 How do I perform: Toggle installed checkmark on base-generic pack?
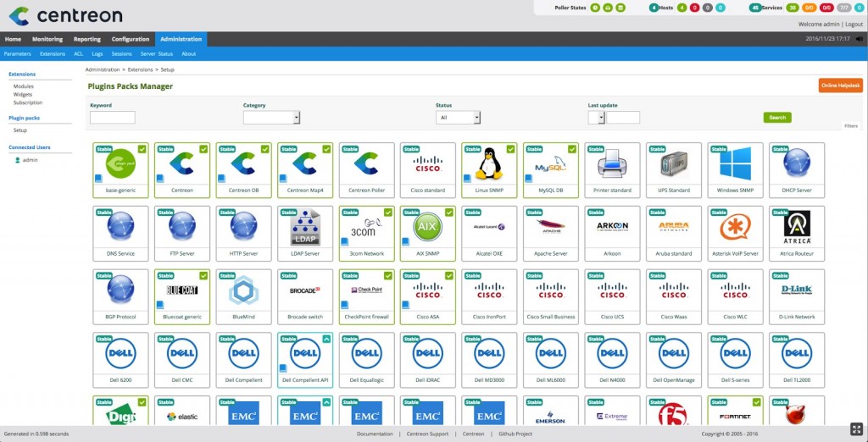click(142, 149)
